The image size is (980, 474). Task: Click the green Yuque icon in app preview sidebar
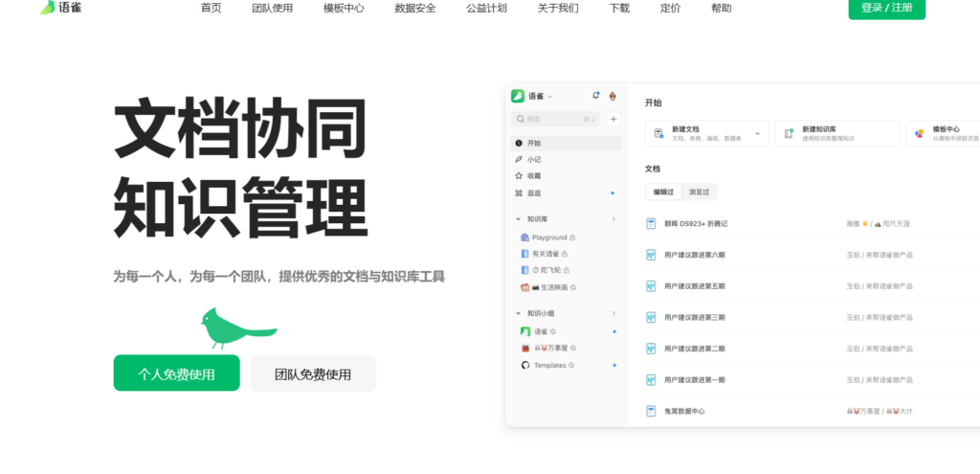click(x=518, y=97)
